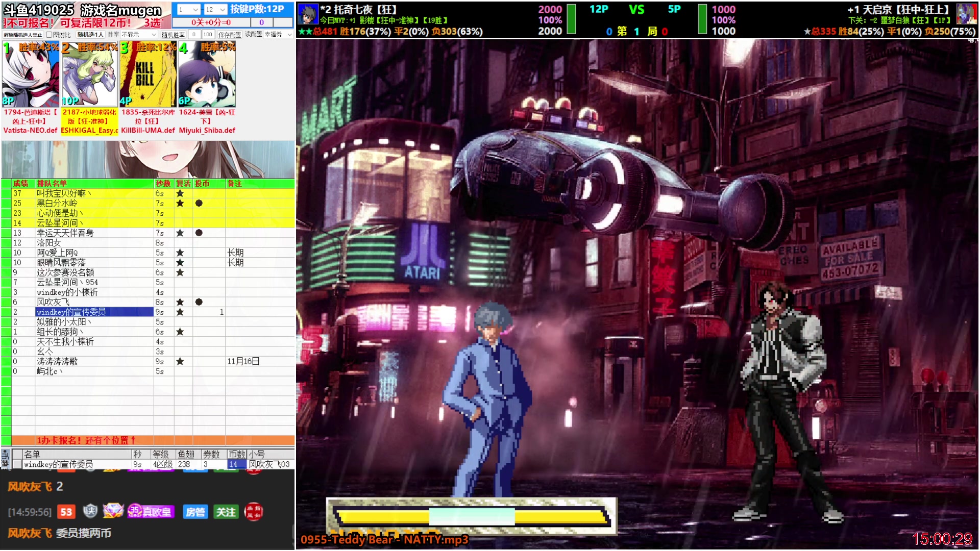The height and width of the screenshot is (551, 980).
Task: Click the 随机选1人 button
Action: 90,35
